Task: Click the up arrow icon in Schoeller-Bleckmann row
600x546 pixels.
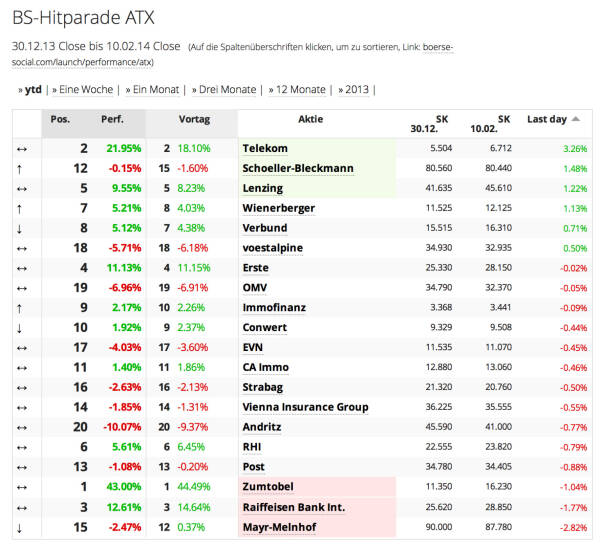Action: (20, 169)
